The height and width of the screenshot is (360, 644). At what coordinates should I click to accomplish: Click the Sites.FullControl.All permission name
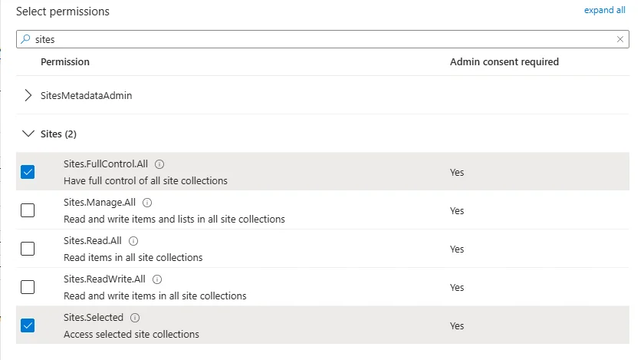106,163
